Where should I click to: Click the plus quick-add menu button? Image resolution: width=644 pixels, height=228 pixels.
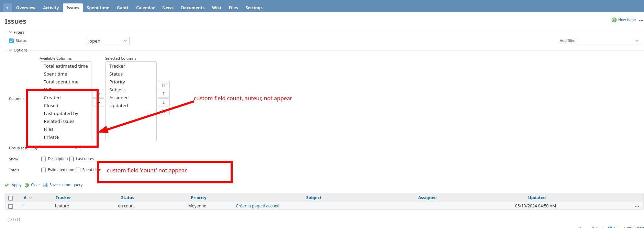coord(7,8)
